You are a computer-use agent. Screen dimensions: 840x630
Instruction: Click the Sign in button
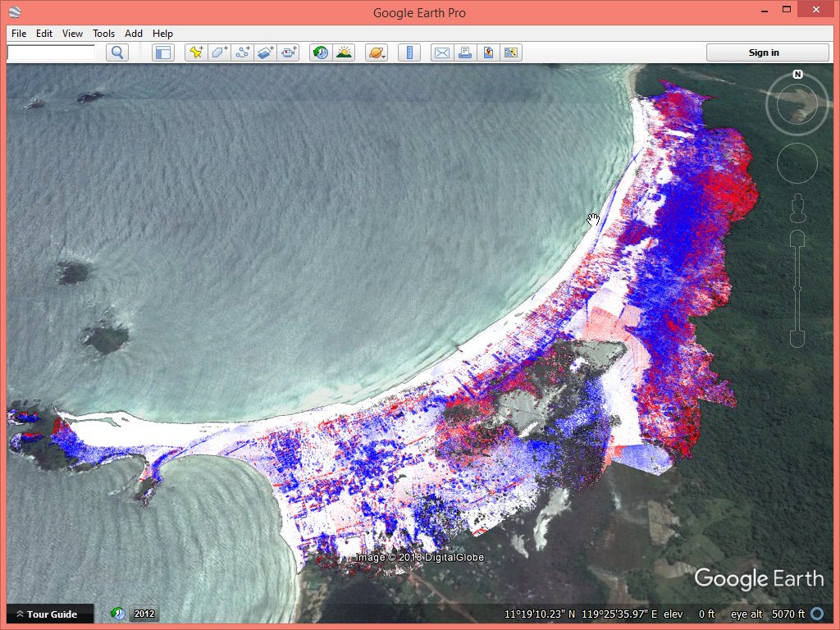764,52
